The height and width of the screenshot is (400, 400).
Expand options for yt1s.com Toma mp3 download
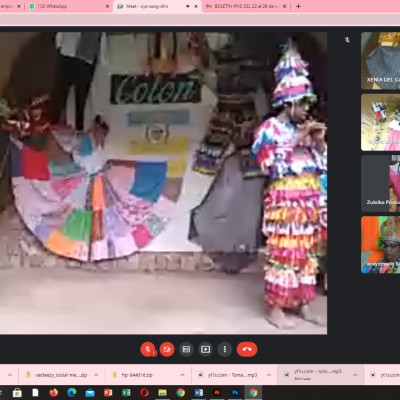tap(269, 375)
